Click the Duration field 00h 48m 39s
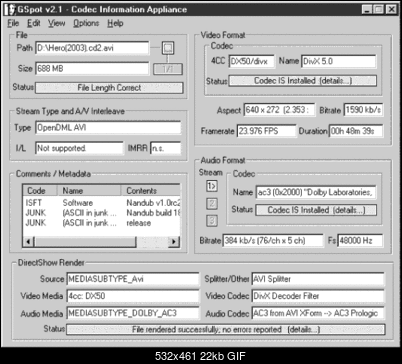The width and height of the screenshot is (402, 364). 356,131
